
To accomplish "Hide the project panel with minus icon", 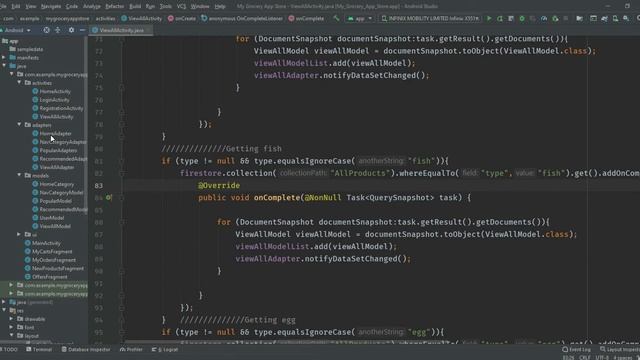I will click(x=82, y=30).
